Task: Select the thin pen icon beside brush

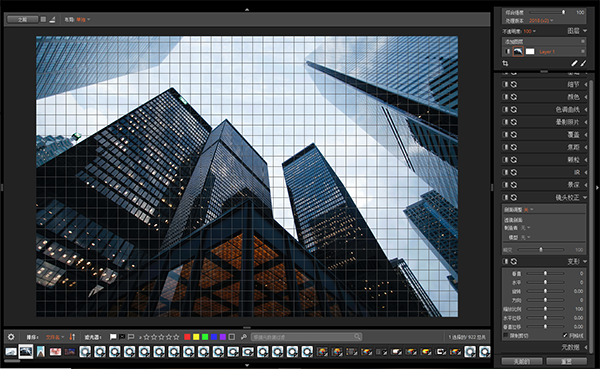Action: [583, 63]
